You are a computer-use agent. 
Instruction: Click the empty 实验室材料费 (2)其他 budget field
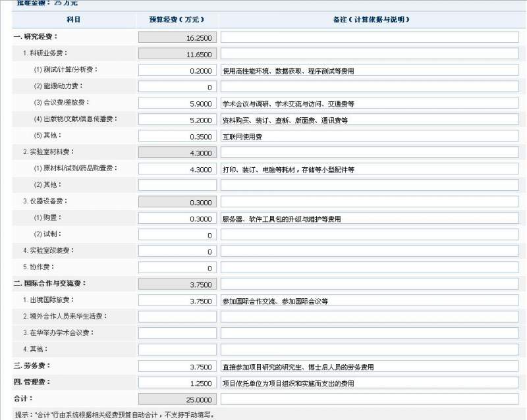point(177,186)
